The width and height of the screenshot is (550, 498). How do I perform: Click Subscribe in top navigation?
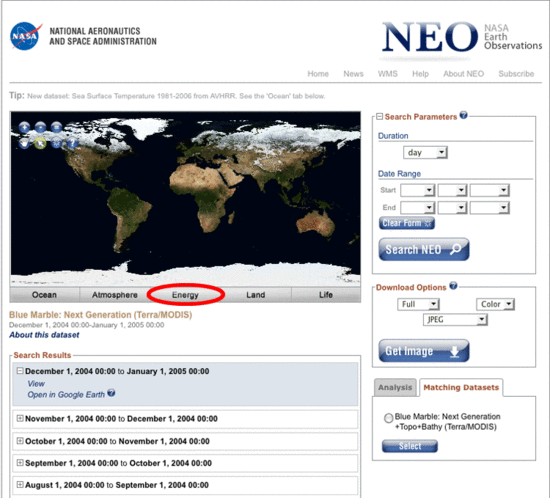(516, 74)
